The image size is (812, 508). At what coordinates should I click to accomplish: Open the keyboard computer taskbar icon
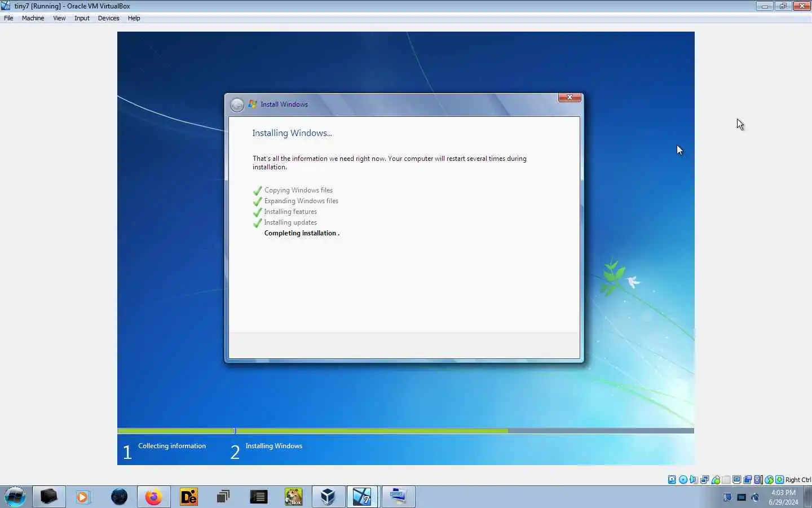pyautogui.click(x=398, y=497)
